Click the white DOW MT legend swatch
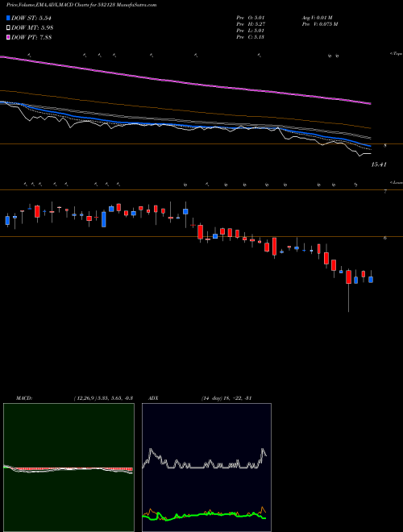403x532 pixels. pos(9,28)
